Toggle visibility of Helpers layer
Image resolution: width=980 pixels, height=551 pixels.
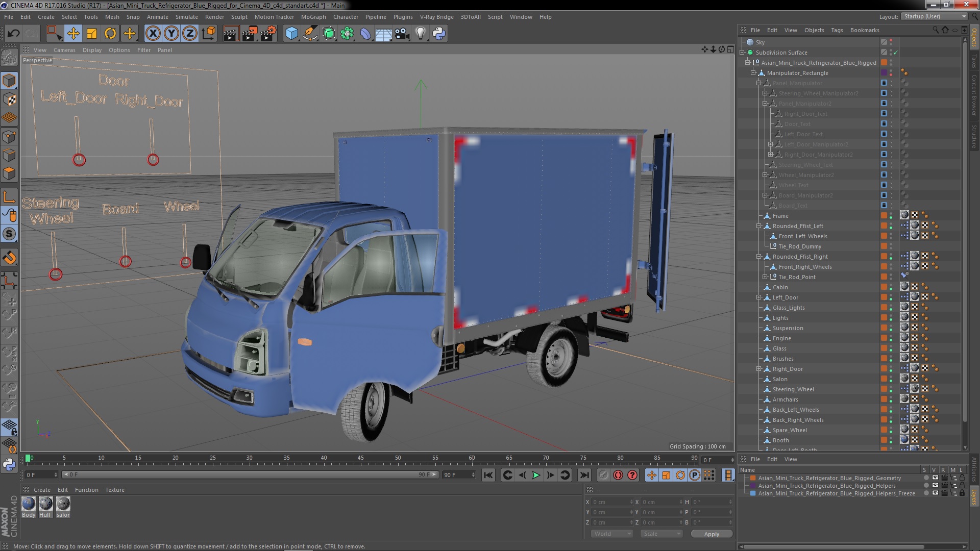click(x=935, y=486)
